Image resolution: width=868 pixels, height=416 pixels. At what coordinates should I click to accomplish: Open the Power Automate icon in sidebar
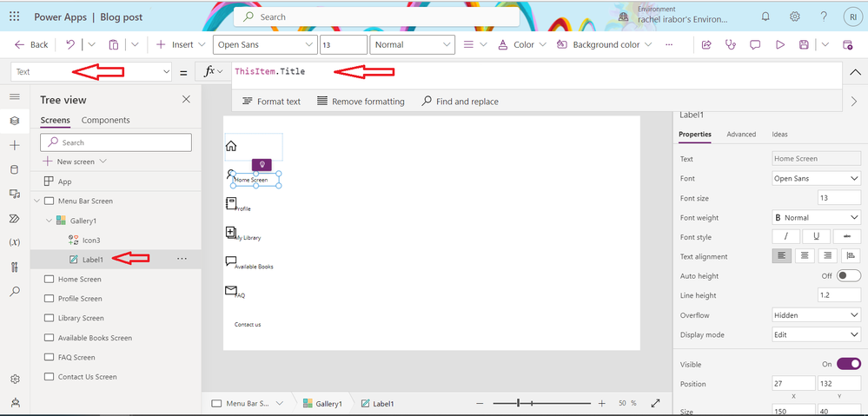click(x=15, y=219)
